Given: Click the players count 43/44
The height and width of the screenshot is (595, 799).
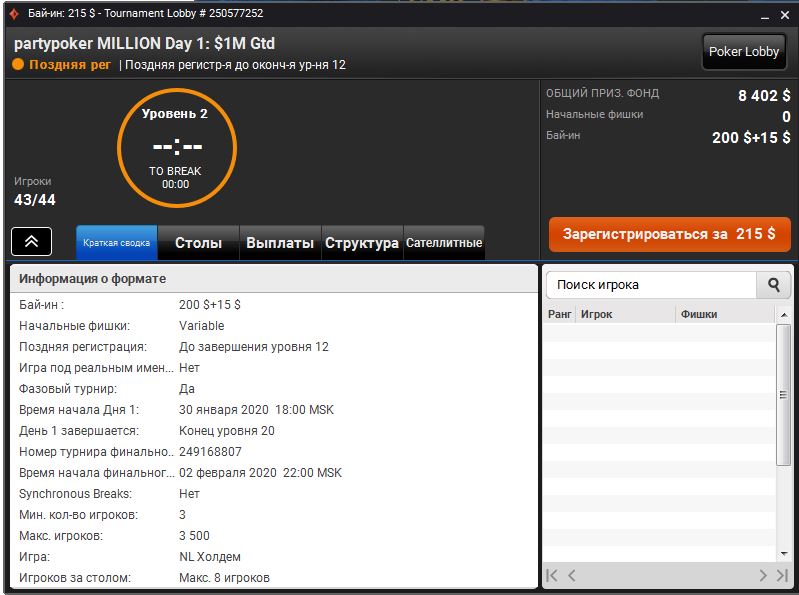Looking at the screenshot, I should (x=35, y=200).
